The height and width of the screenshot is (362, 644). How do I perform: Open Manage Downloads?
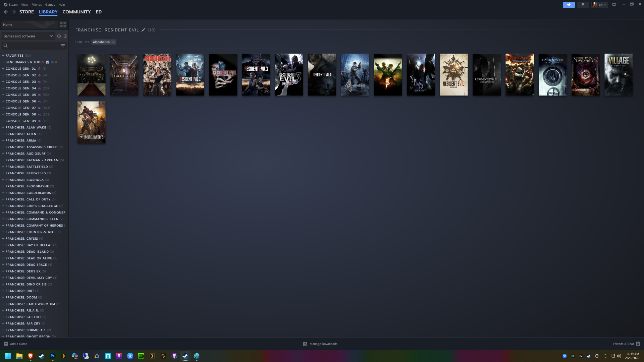pos(320,344)
